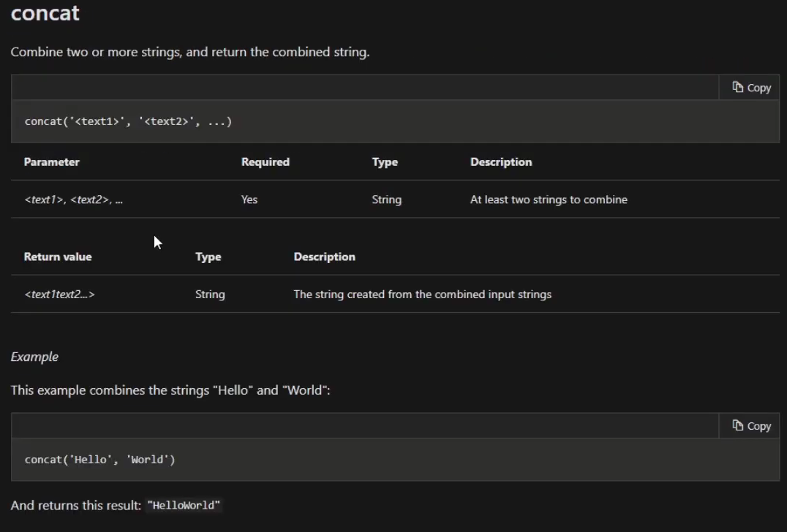This screenshot has width=787, height=532.
Task: Copy the concat('Hello', 'World') example code
Action: [x=750, y=426]
